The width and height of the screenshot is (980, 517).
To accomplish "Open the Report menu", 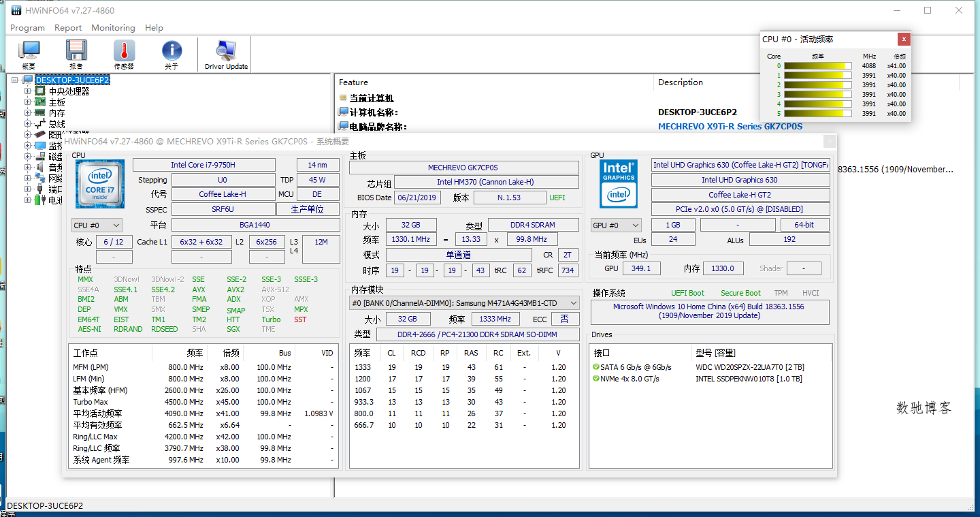I will pos(68,28).
